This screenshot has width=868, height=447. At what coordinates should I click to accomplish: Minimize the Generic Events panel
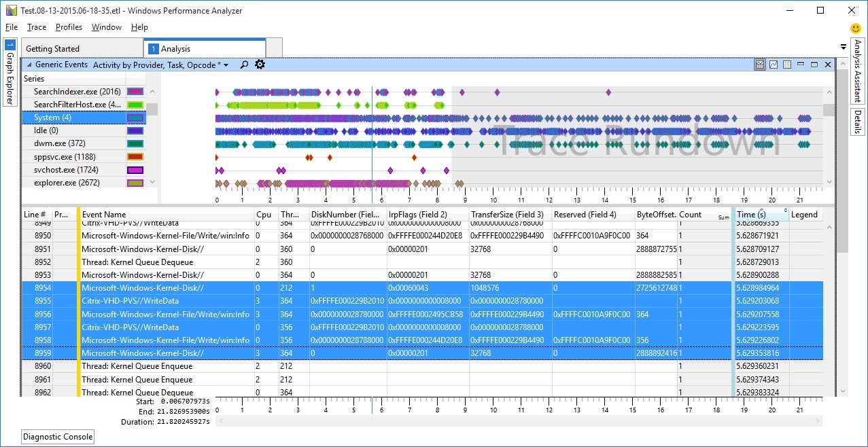point(800,65)
